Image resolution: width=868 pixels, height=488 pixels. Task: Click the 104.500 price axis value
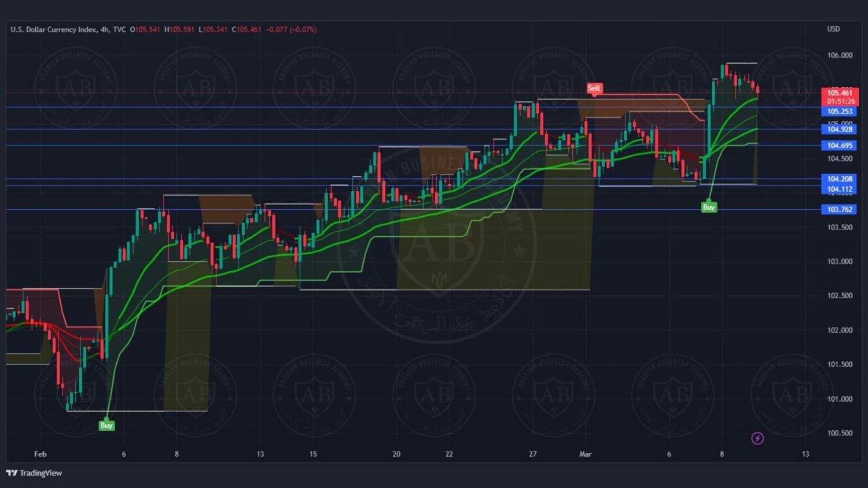pos(840,158)
